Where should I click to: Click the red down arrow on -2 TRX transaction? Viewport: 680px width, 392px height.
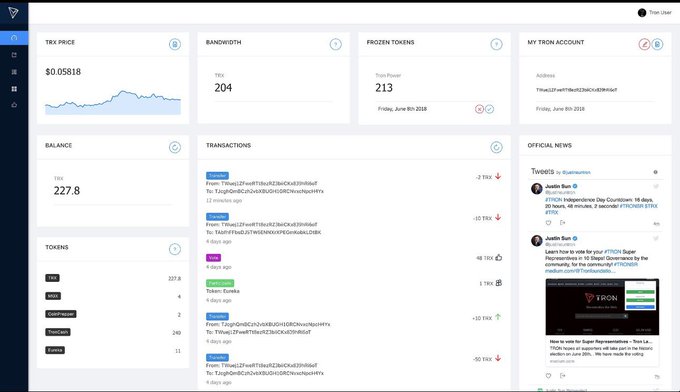498,176
